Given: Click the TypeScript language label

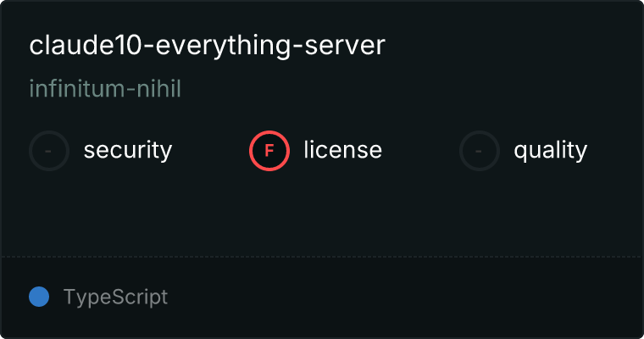Looking at the screenshot, I should 115,297.
